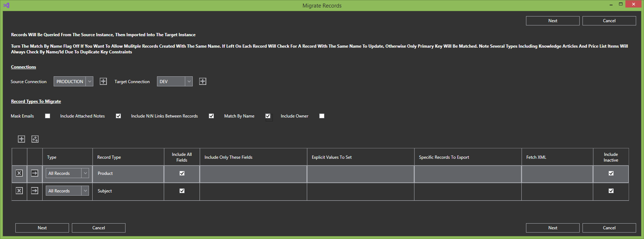The width and height of the screenshot is (644, 239).
Task: Click the Visual Studio icon in title bar
Action: pyautogui.click(x=6, y=5)
